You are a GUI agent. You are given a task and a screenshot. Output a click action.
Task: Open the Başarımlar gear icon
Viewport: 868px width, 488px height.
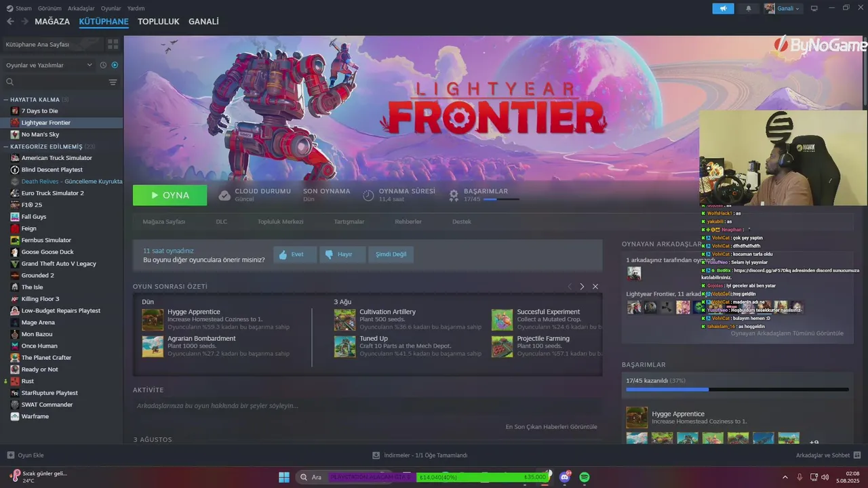click(x=454, y=195)
